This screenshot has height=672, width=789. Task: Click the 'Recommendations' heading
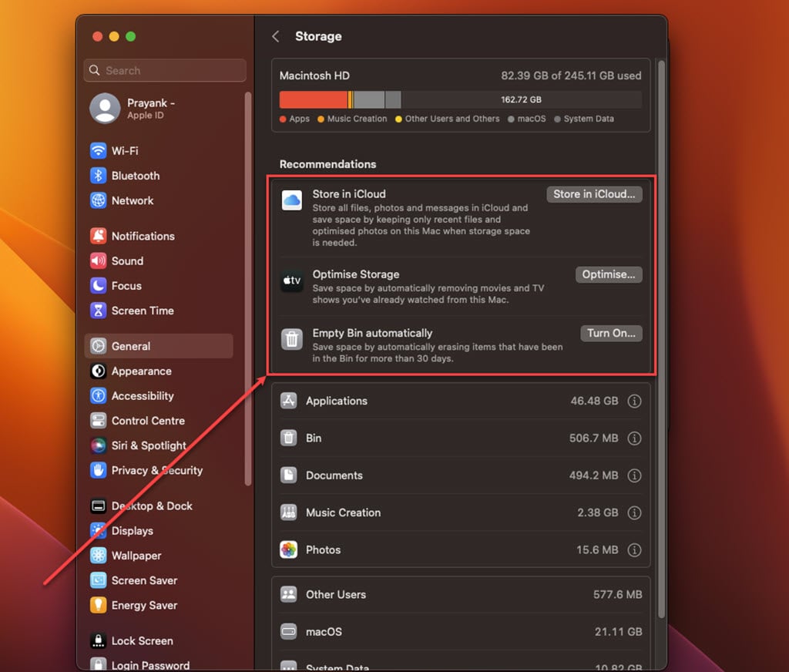tap(328, 164)
